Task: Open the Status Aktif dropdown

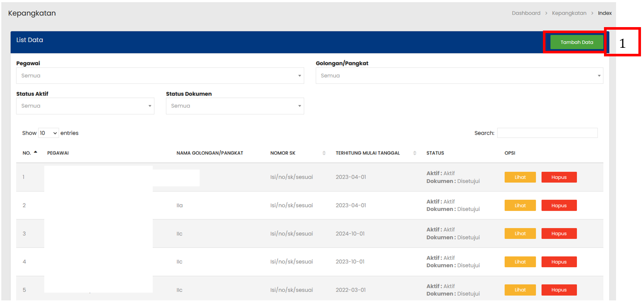Action: coord(85,106)
